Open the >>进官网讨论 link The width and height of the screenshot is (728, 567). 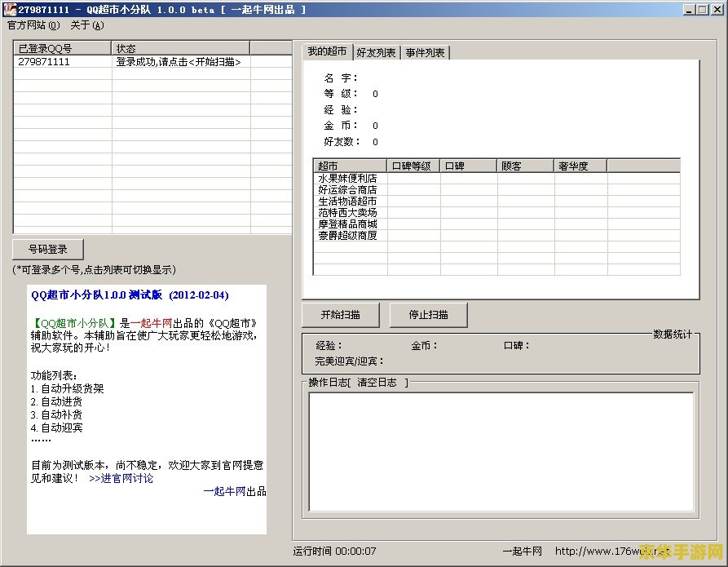click(x=121, y=478)
